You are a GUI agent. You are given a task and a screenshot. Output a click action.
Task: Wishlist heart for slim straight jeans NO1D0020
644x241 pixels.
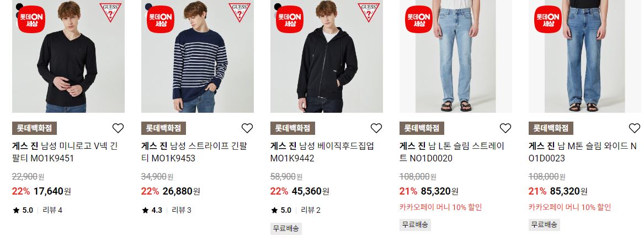tap(505, 128)
